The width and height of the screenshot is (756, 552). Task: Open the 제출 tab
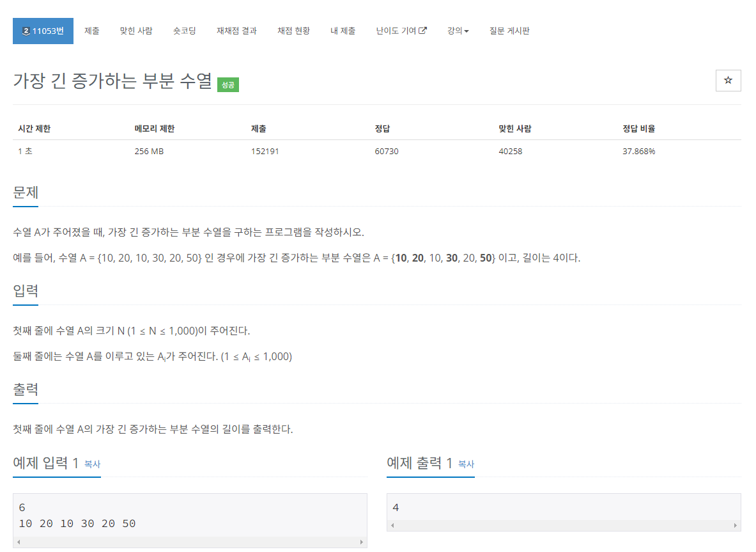point(91,31)
